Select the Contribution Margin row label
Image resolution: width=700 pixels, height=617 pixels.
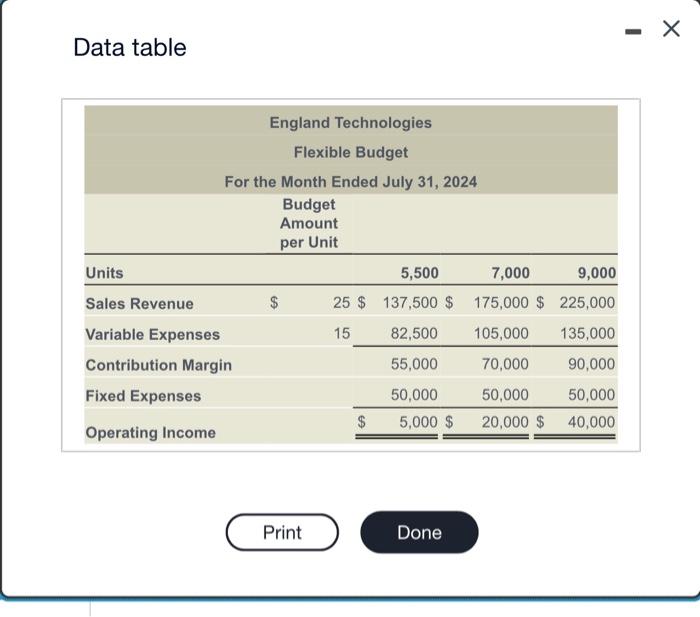(x=158, y=365)
